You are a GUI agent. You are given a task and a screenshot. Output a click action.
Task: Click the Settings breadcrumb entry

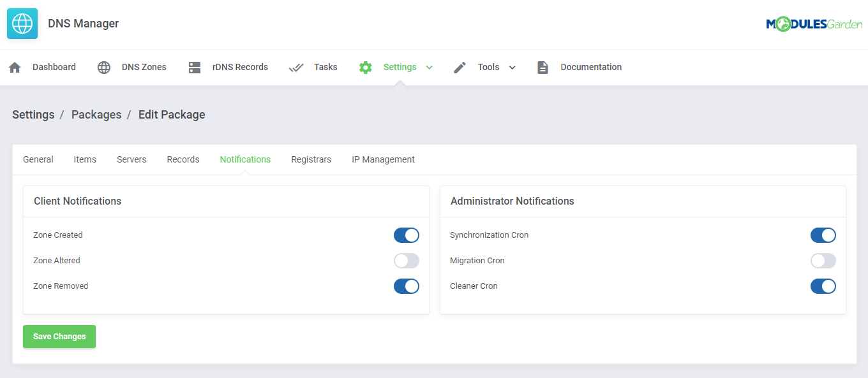[x=33, y=114]
